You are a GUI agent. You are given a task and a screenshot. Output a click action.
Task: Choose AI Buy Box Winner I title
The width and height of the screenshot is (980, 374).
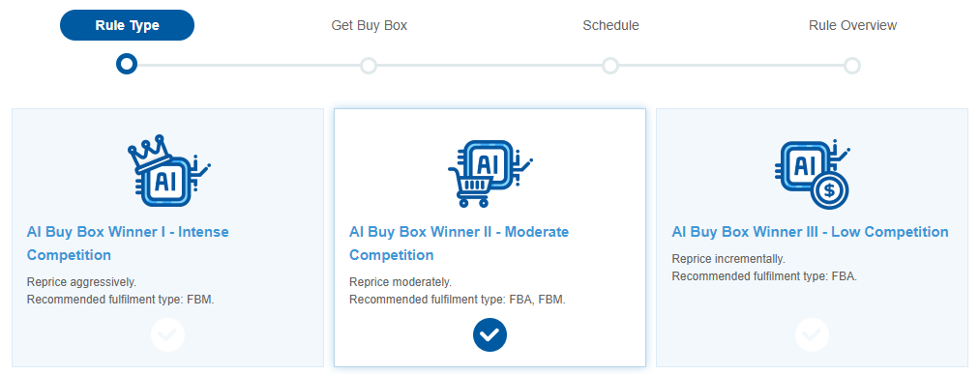pyautogui.click(x=128, y=244)
